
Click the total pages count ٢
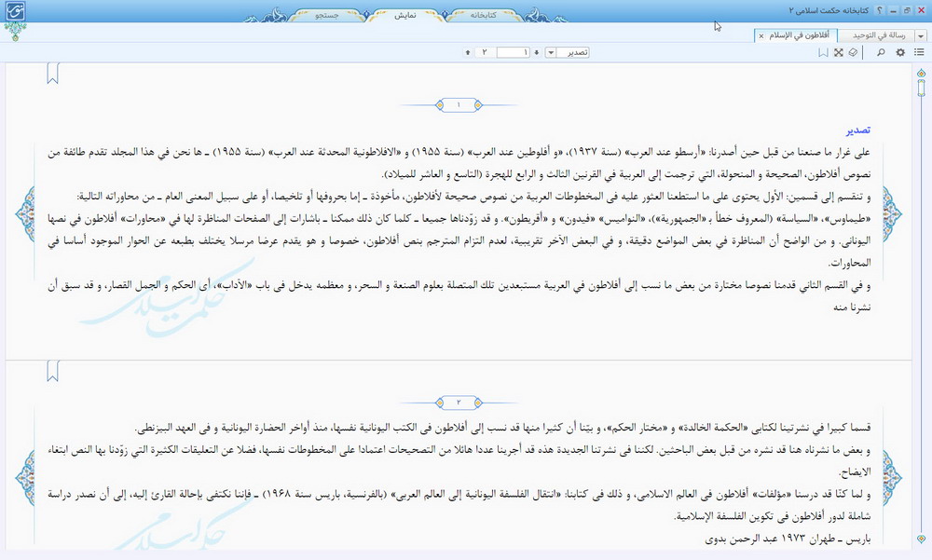(x=485, y=52)
